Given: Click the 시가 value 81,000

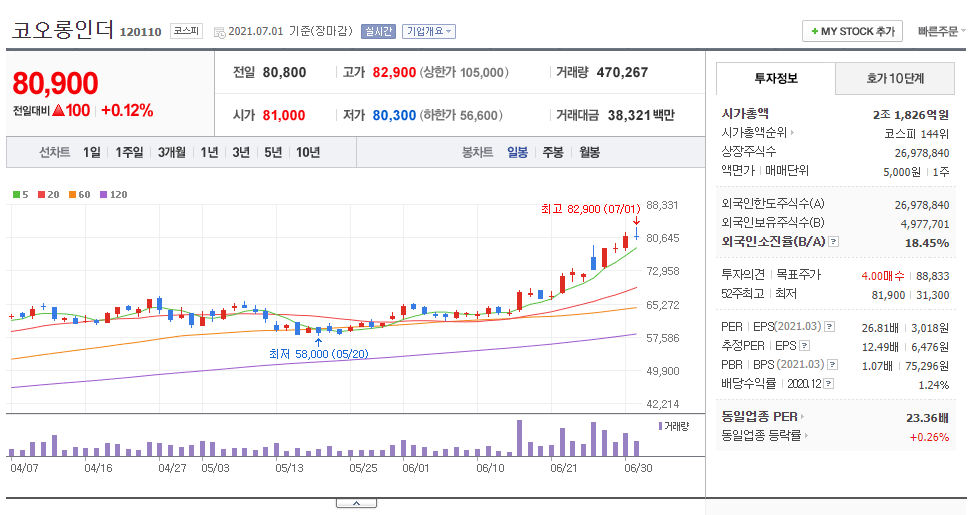Looking at the screenshot, I should tap(284, 115).
